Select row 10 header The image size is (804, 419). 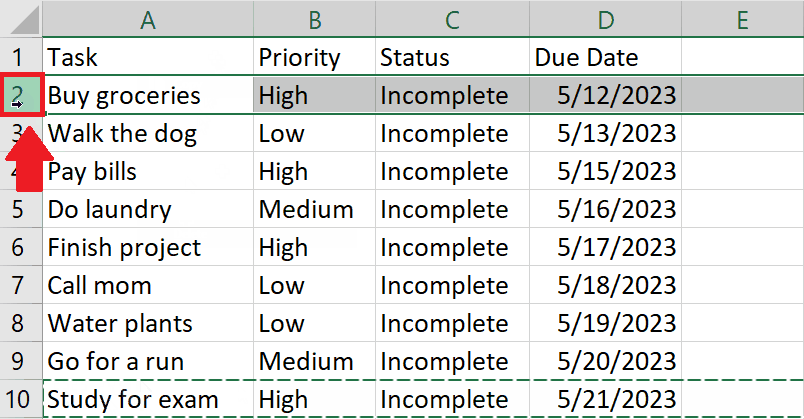[x=21, y=399]
